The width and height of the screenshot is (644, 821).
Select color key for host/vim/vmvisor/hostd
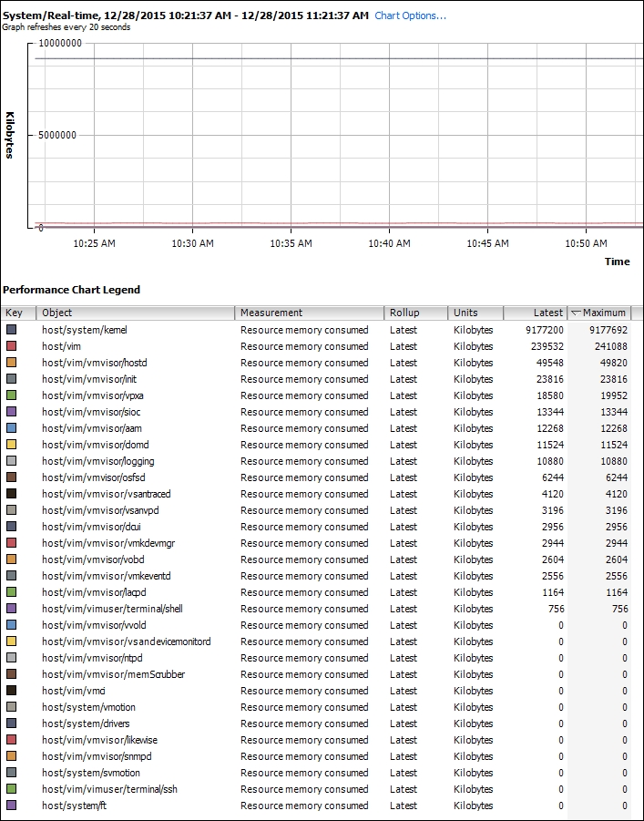11,363
